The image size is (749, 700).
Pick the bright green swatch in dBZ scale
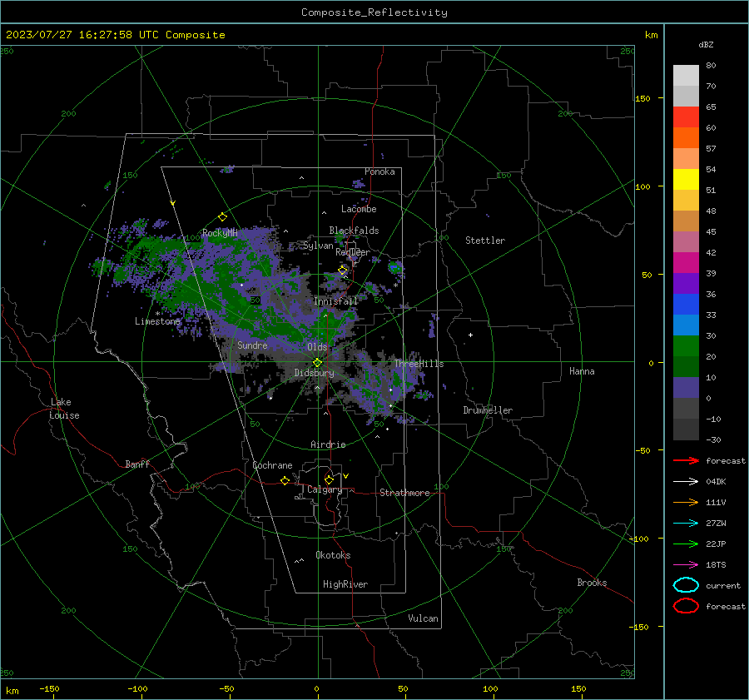(x=686, y=345)
